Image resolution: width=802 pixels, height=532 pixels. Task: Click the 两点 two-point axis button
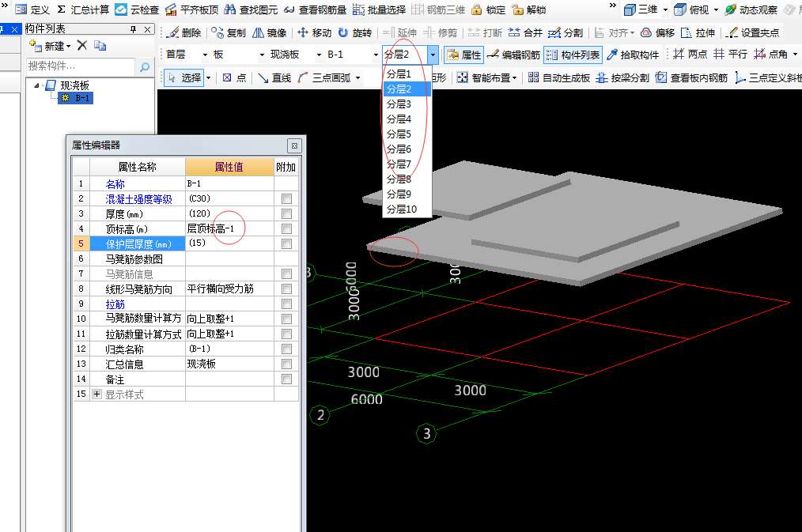(x=690, y=55)
